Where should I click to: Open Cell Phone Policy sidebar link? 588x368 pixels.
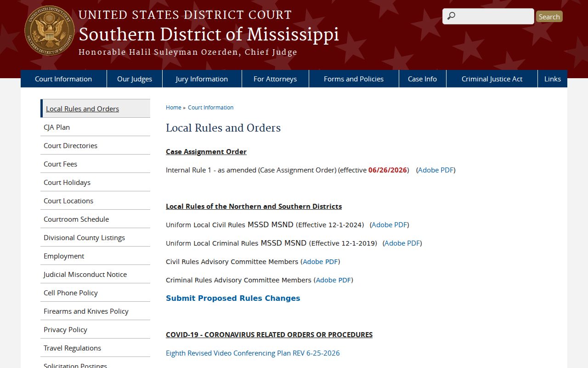[95, 293]
